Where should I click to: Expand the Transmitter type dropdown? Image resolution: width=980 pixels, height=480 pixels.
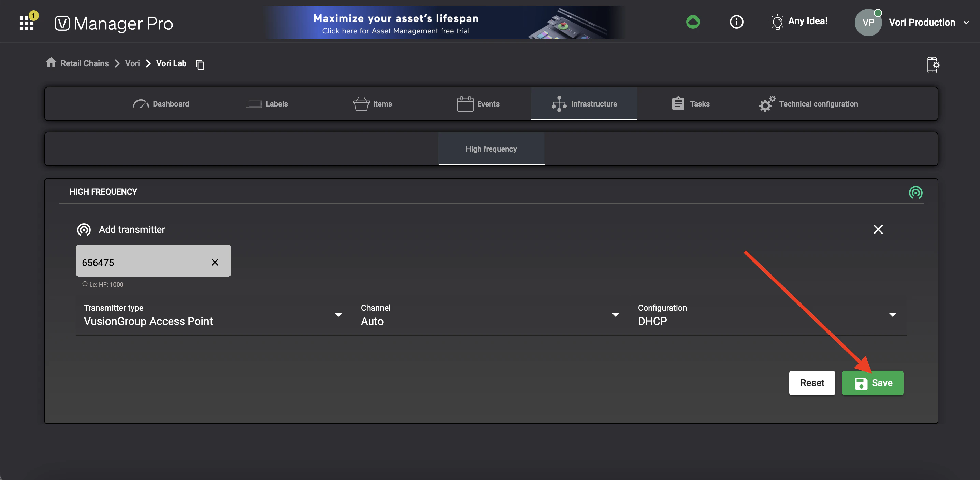pos(338,315)
